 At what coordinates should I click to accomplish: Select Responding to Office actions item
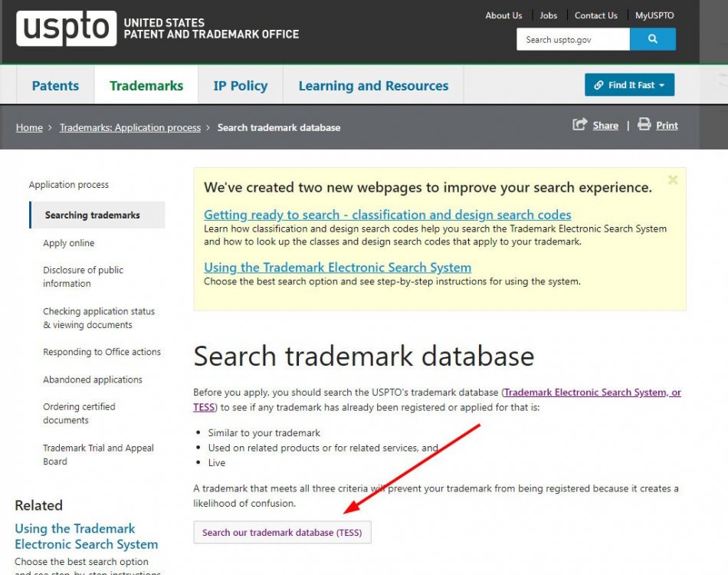coord(102,352)
